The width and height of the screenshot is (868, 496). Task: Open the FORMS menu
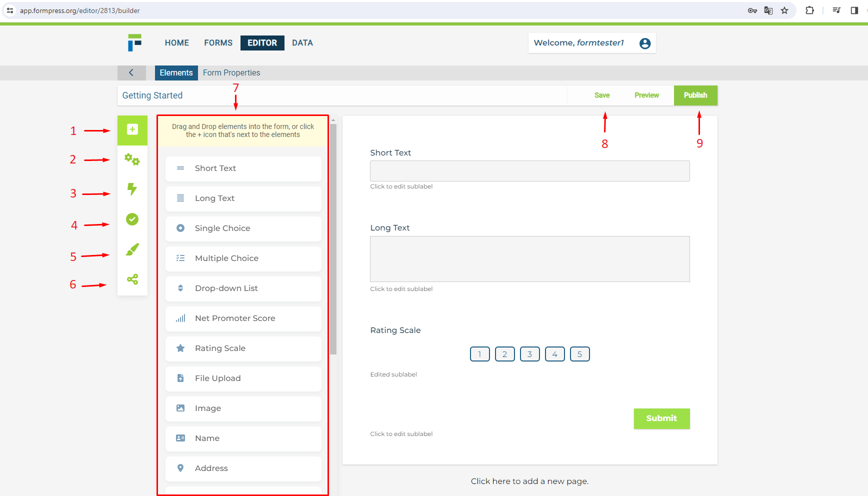tap(218, 43)
